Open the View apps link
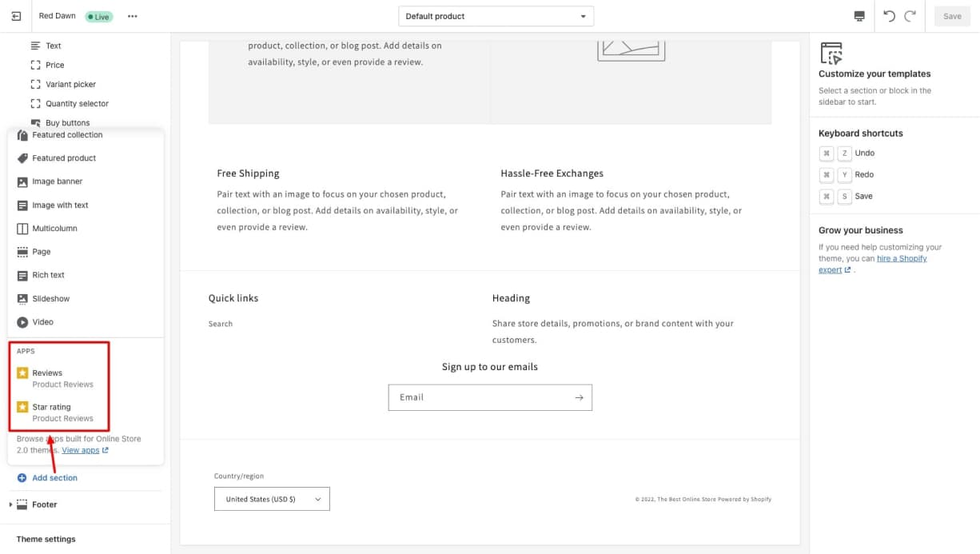The image size is (980, 554). coord(81,450)
